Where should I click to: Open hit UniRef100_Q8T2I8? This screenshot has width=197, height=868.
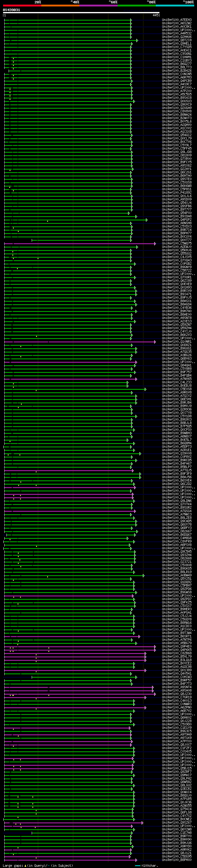pyautogui.click(x=177, y=40)
